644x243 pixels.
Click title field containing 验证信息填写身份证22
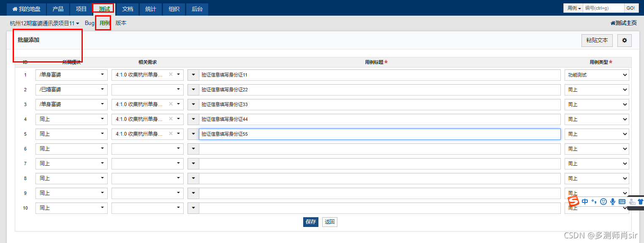(x=380, y=90)
